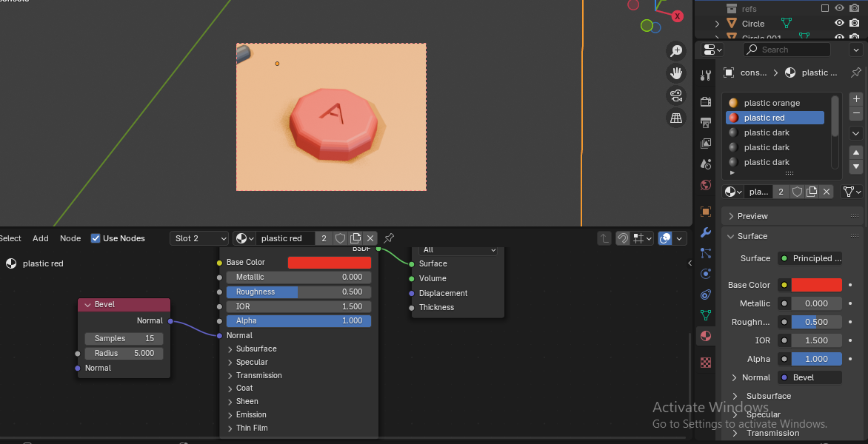
Task: Open the Slot 2 dropdown
Action: click(x=199, y=238)
